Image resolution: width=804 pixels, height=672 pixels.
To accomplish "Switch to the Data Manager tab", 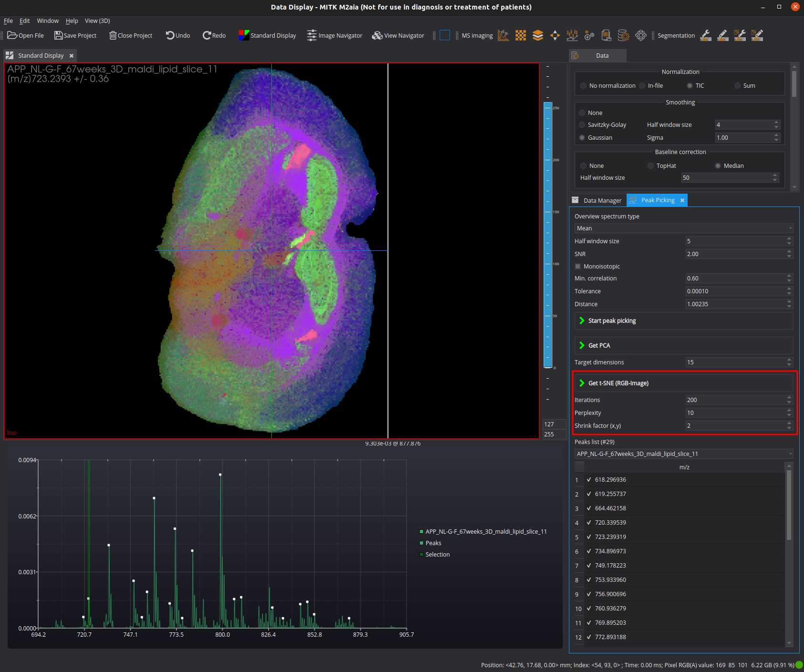I will (x=598, y=200).
